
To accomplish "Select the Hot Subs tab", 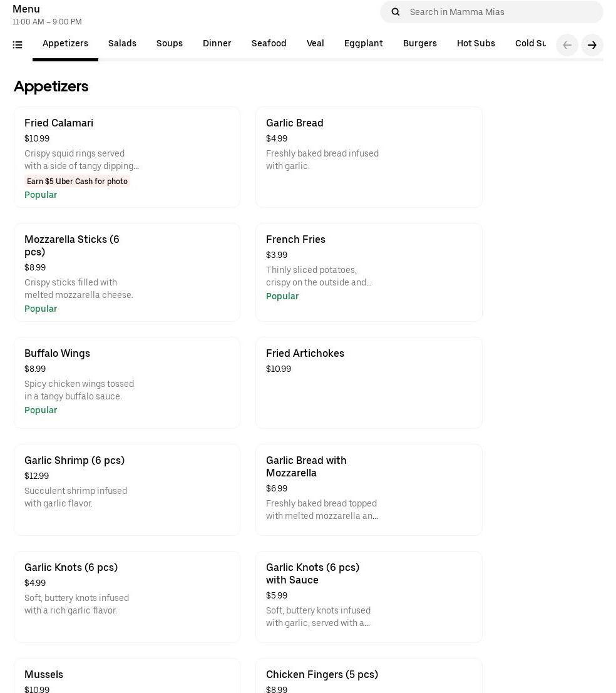I will (476, 44).
